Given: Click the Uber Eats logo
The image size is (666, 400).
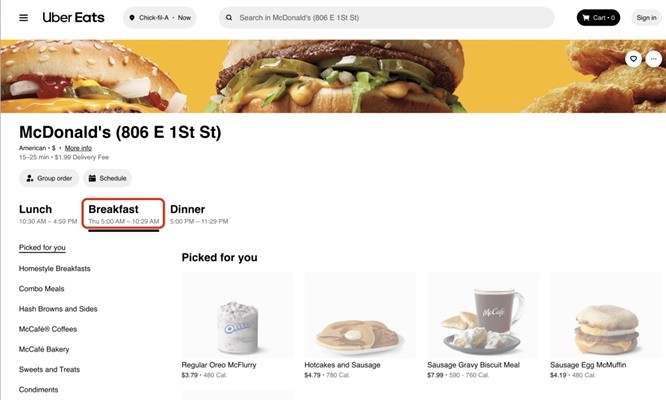Looking at the screenshot, I should [x=73, y=17].
